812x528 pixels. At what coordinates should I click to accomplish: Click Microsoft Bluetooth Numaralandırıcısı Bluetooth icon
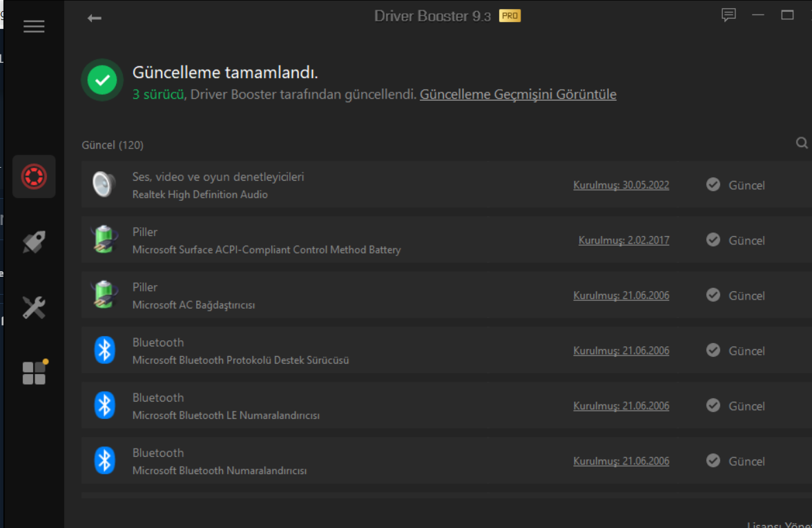point(105,460)
